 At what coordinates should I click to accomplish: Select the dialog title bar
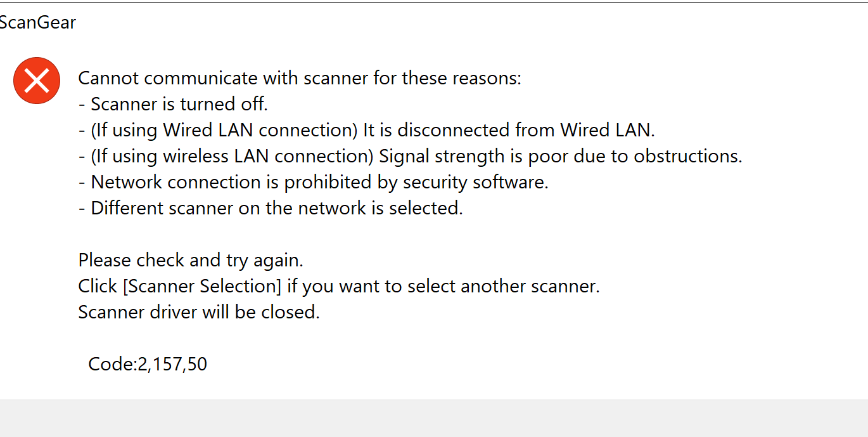tap(253, 23)
